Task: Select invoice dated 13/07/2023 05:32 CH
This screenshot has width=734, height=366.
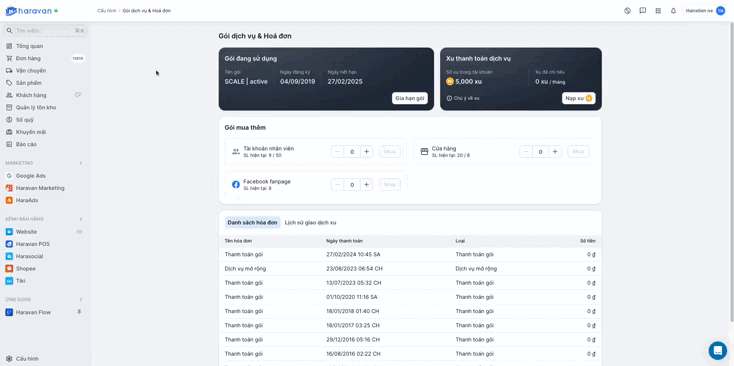Action: coord(410,283)
